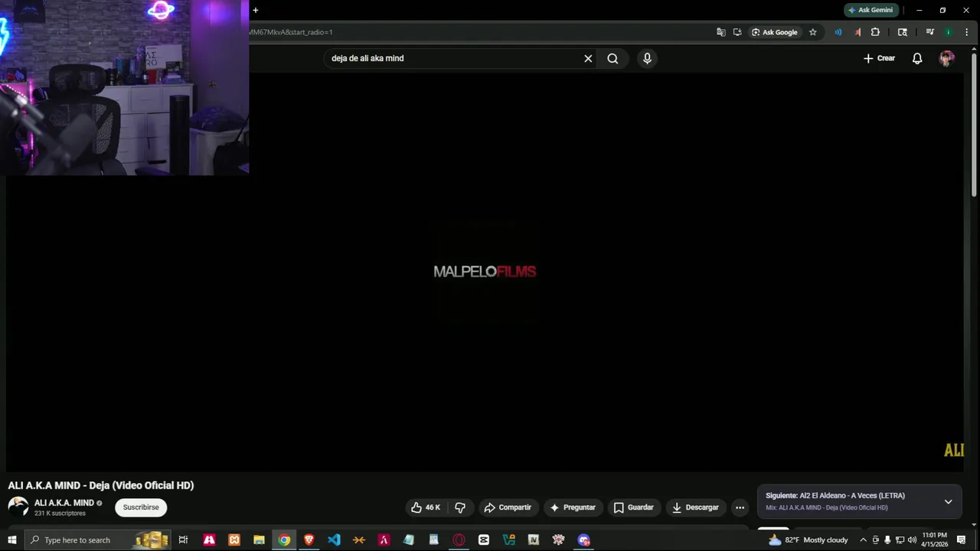Open the weather widget 82°F Mostly cloudy
Image resolution: width=980 pixels, height=551 pixels.
(x=808, y=540)
